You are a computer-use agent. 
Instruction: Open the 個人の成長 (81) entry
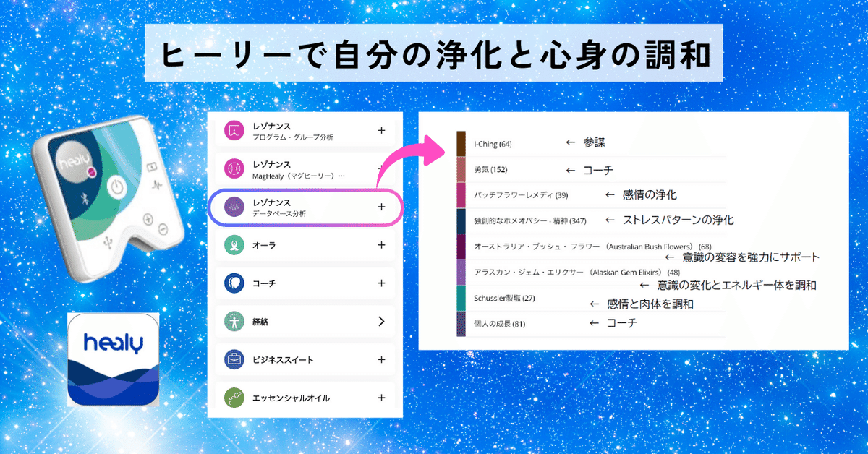(x=499, y=324)
